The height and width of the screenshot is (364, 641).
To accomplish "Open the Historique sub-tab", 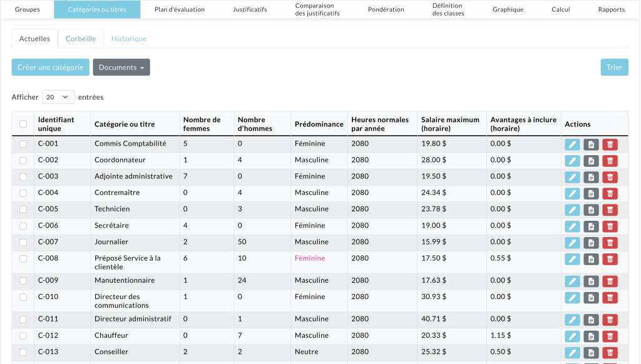I will [129, 38].
